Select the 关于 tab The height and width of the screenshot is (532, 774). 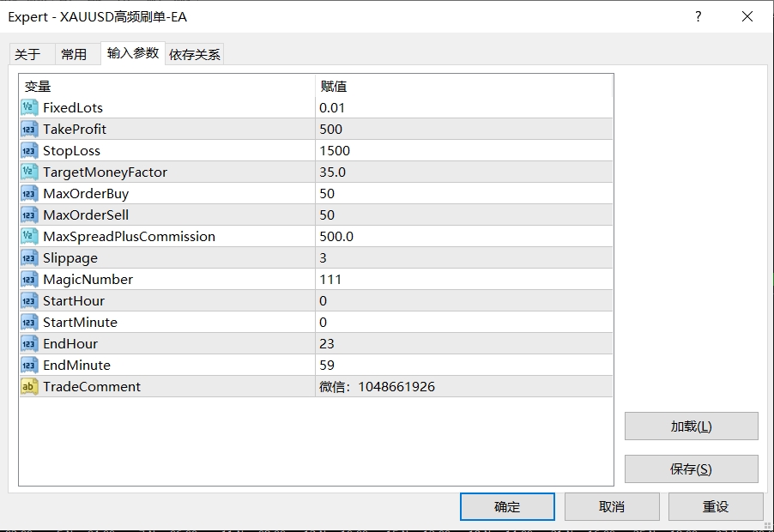click(x=31, y=53)
